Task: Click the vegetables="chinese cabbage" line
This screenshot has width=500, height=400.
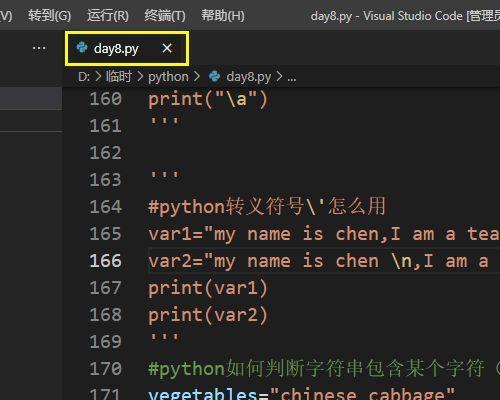Action: pyautogui.click(x=302, y=394)
